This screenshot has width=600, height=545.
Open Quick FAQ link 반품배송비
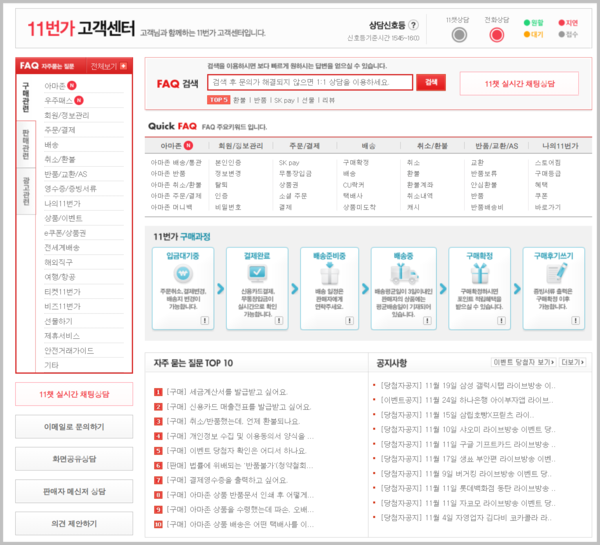pyautogui.click(x=487, y=207)
